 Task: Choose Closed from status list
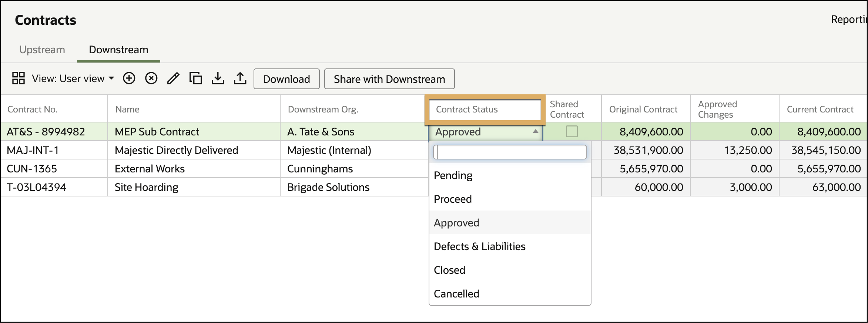(x=510, y=270)
